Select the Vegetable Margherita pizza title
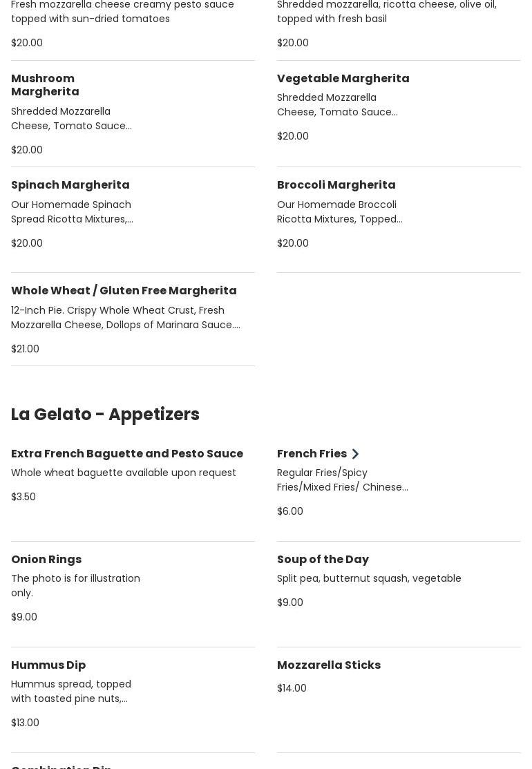 tap(343, 79)
